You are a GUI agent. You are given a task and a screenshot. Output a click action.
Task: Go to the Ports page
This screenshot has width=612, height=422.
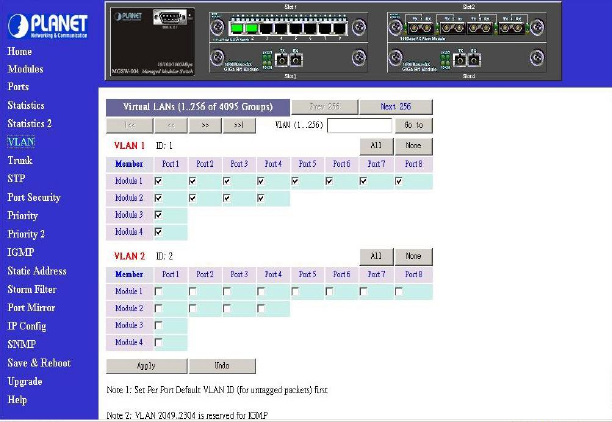click(x=18, y=87)
